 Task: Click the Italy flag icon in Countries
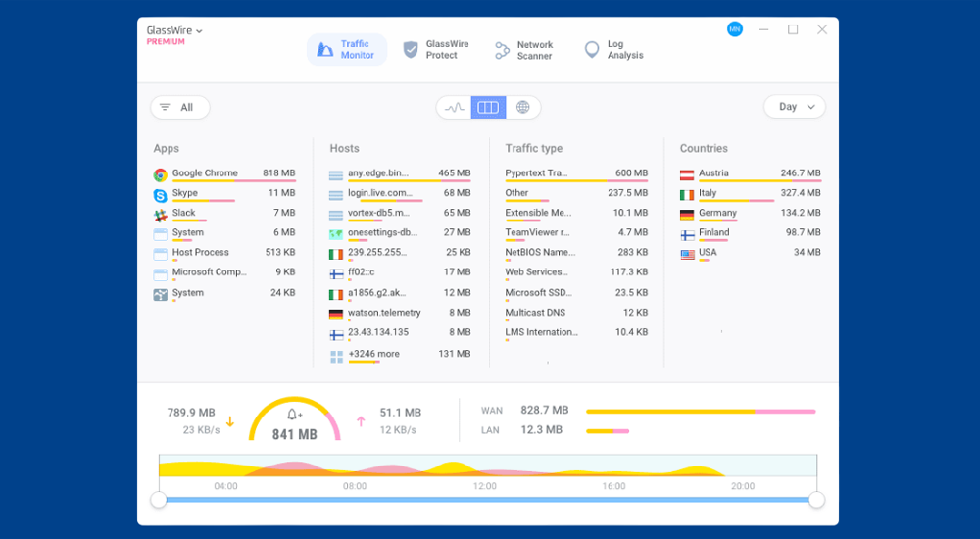point(687,195)
